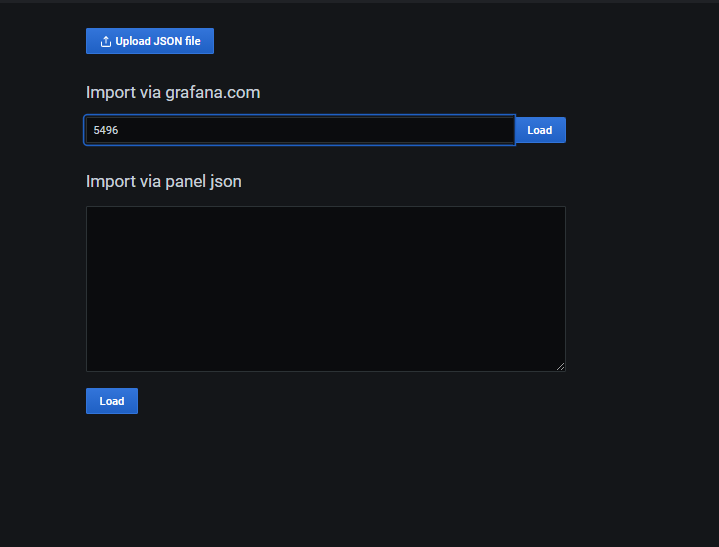This screenshot has height=547, width=719.
Task: Click the upload arrow icon on the button
Action: (x=105, y=41)
